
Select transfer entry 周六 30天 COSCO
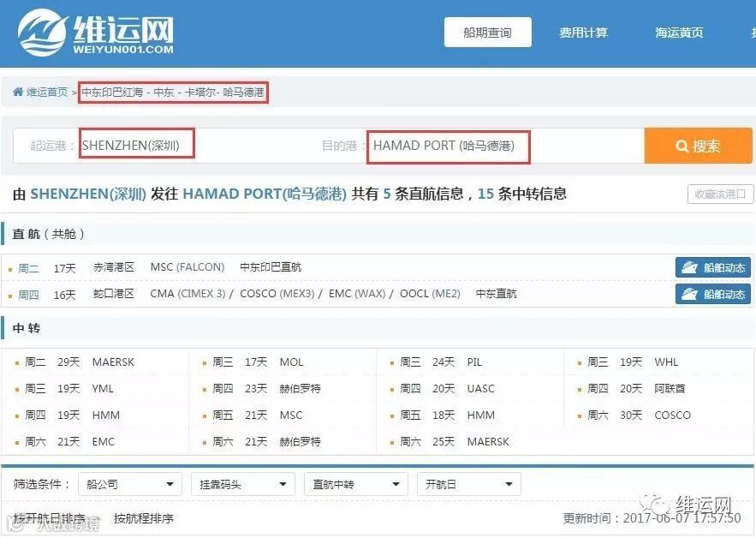pos(639,415)
